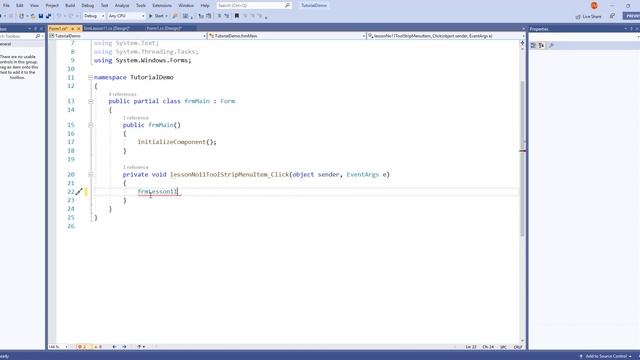Click the reference CodeLens link above lessonNo11ToolStripMenuItem_Click
This screenshot has height=360, width=640.
(136, 167)
